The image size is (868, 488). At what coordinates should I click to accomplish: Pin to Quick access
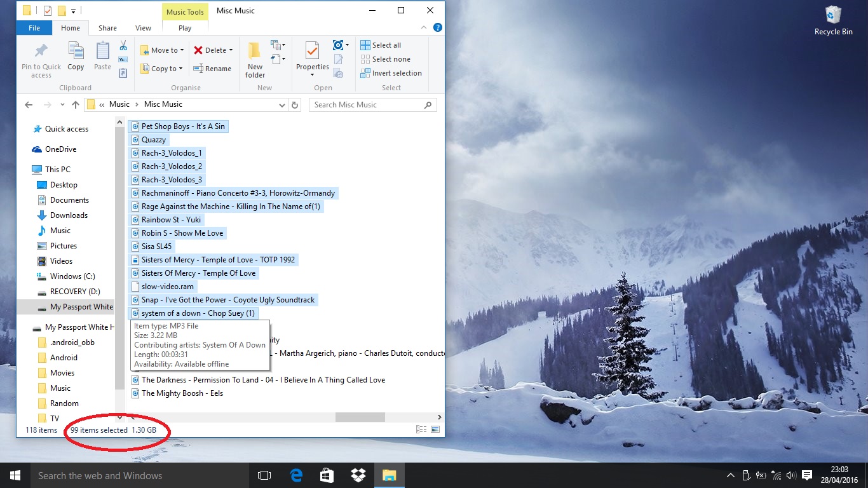[41, 60]
